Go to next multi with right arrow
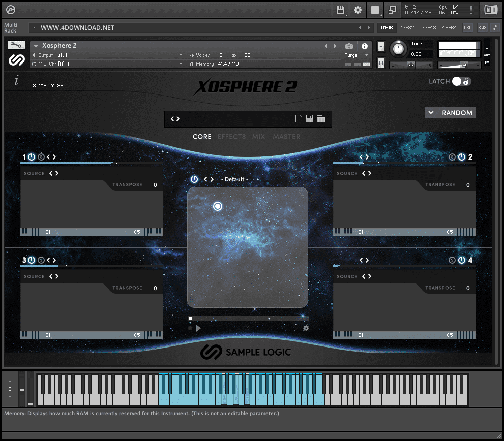The image size is (504, 441). 368,28
